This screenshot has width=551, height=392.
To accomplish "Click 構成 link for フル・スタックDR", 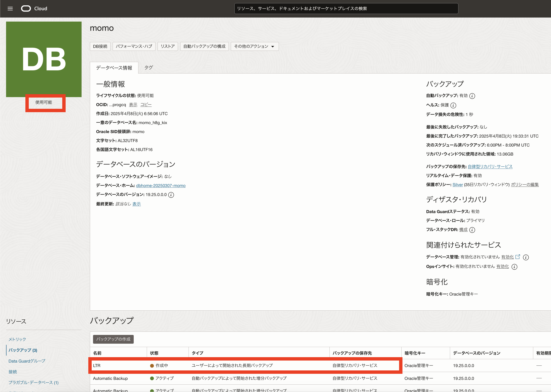I will [x=463, y=229].
